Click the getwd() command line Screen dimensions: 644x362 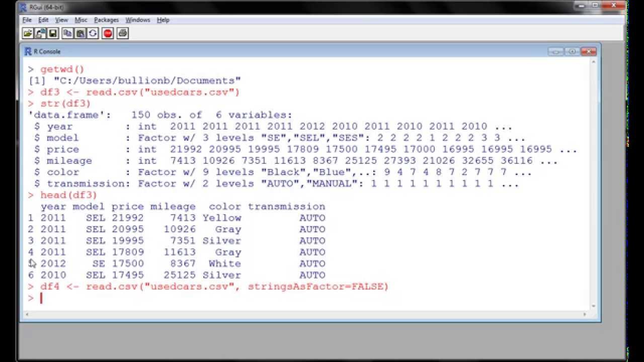coord(56,69)
